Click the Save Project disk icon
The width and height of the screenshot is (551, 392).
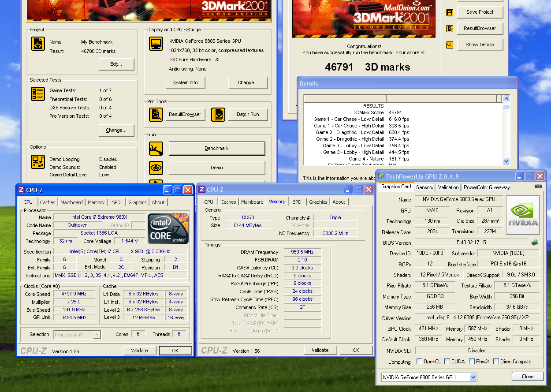450,12
